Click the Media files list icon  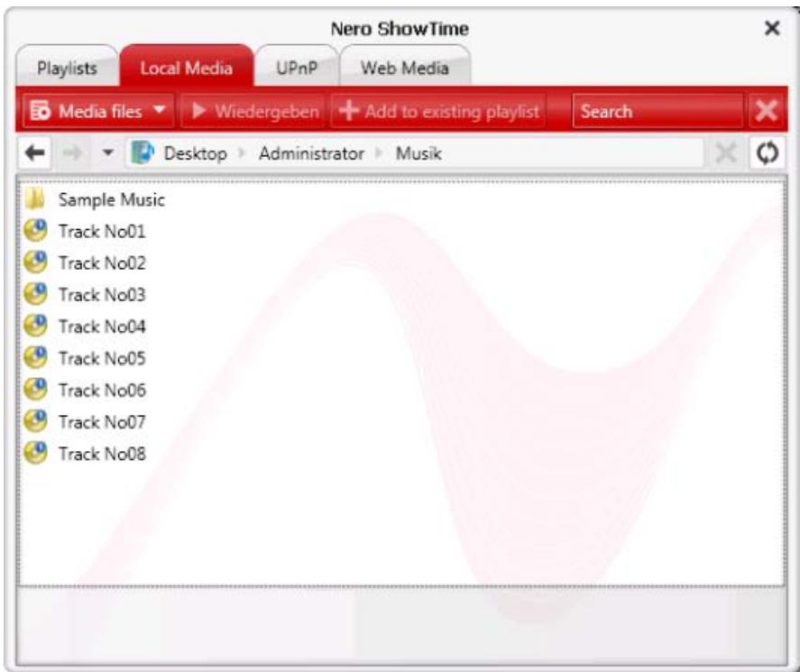41,110
